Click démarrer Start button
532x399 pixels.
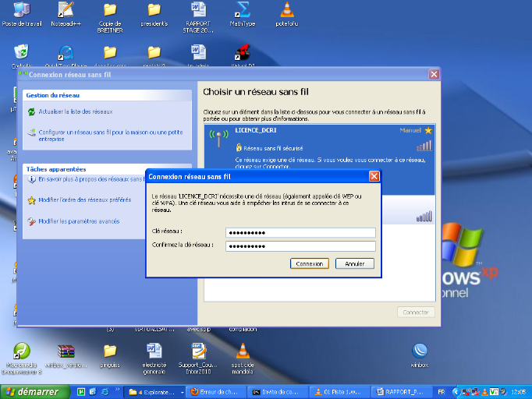tap(34, 392)
